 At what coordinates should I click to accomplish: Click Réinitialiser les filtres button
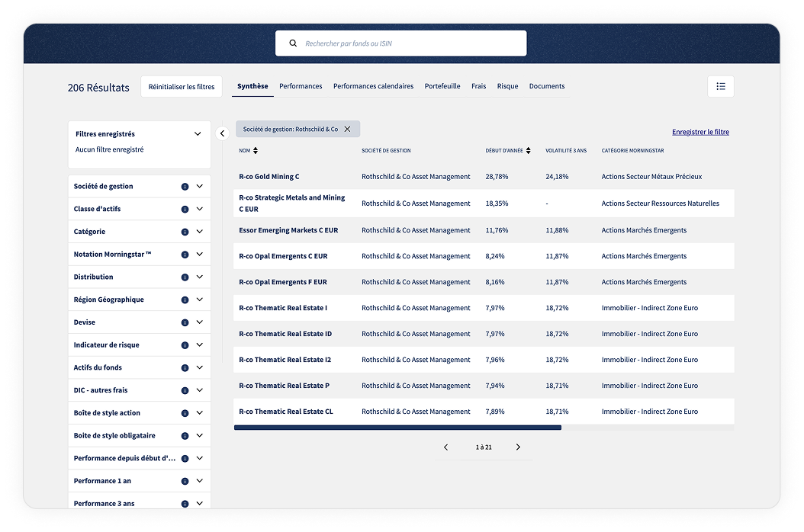182,87
